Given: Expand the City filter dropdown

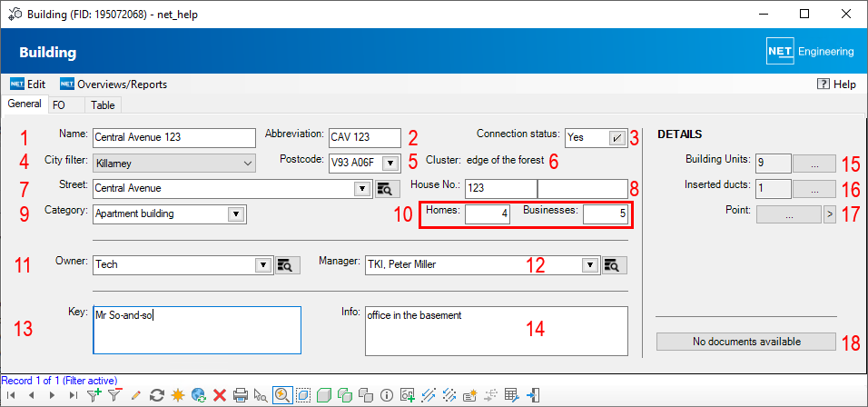Looking at the screenshot, I should pos(249,164).
